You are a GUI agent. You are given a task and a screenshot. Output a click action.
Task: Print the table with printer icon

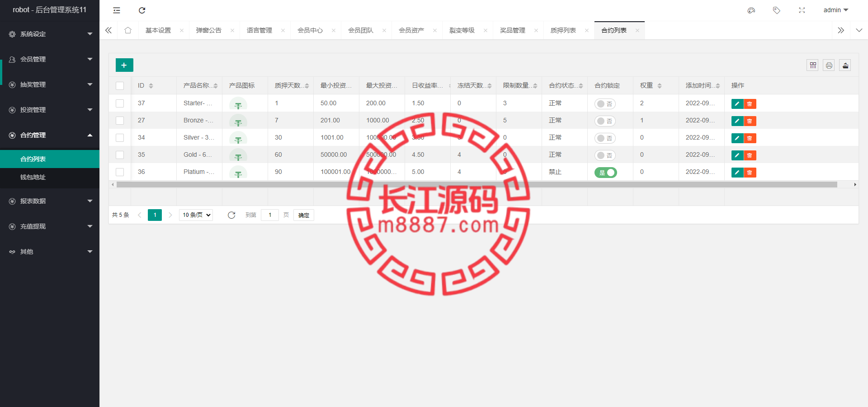click(x=829, y=65)
